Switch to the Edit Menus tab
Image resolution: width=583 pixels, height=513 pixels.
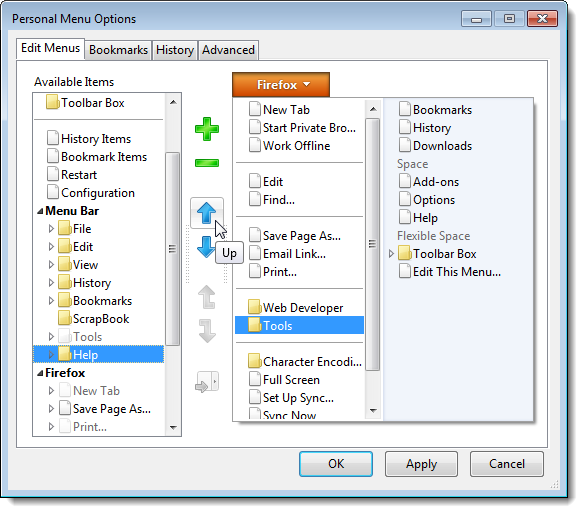coord(51,48)
